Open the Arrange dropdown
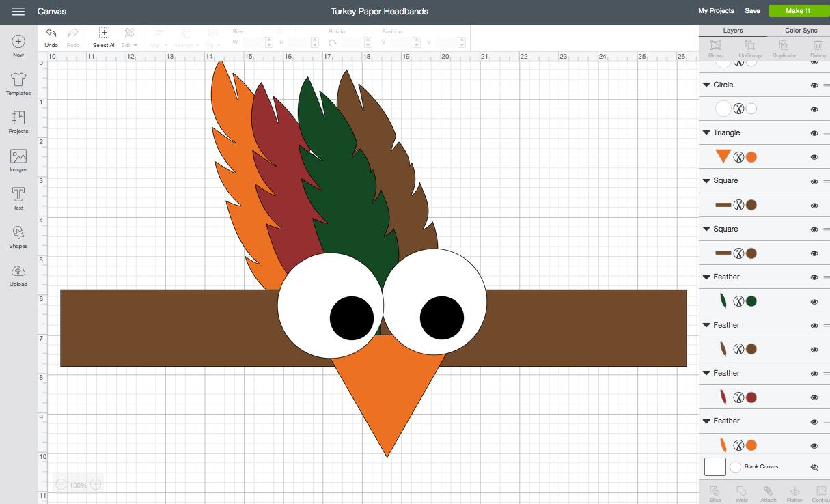Viewport: 830px width, 504px height. pyautogui.click(x=186, y=37)
